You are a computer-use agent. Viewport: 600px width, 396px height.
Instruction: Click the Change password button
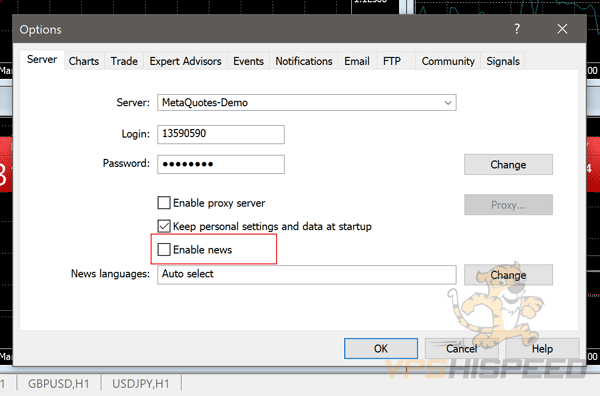[508, 165]
